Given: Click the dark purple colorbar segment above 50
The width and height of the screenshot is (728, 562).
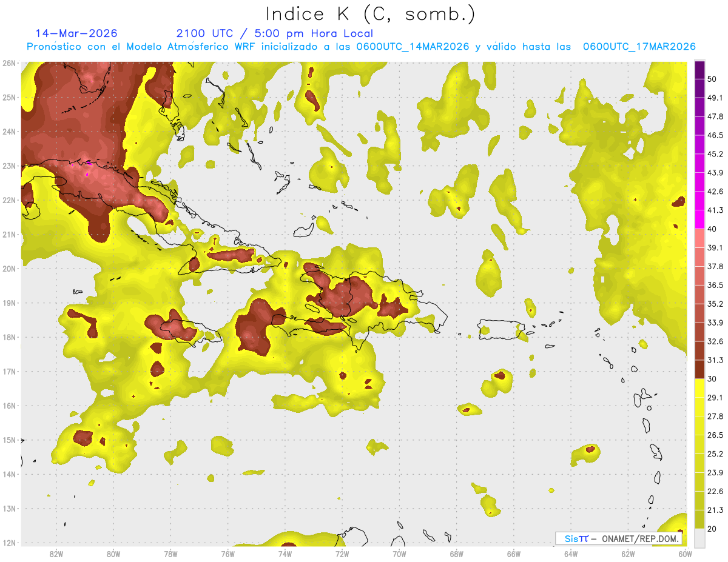Looking at the screenshot, I should coord(699,70).
